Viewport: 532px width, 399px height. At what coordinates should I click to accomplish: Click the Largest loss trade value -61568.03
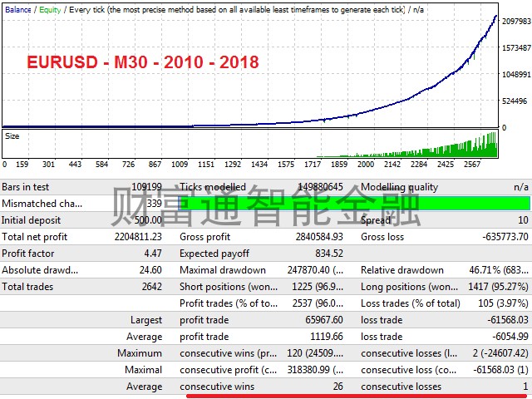508,320
